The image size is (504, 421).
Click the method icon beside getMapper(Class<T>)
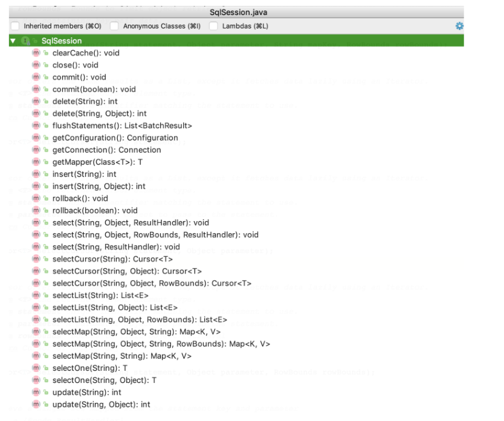pyautogui.click(x=35, y=162)
